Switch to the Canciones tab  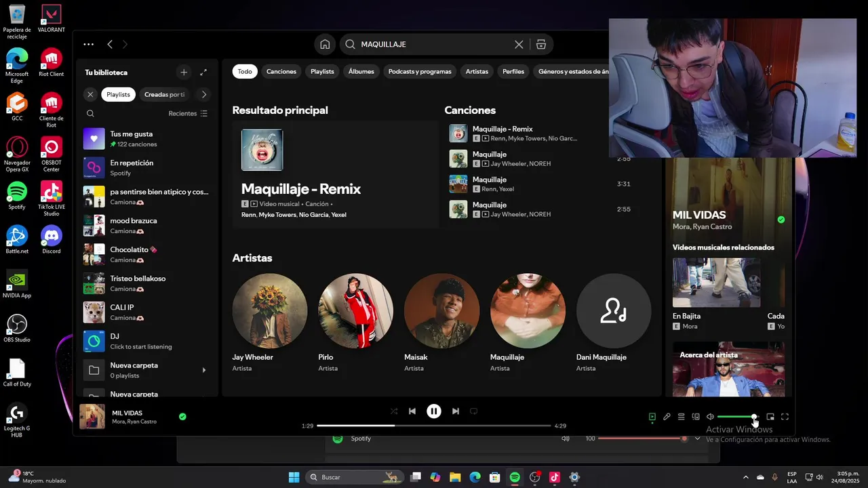pyautogui.click(x=281, y=71)
